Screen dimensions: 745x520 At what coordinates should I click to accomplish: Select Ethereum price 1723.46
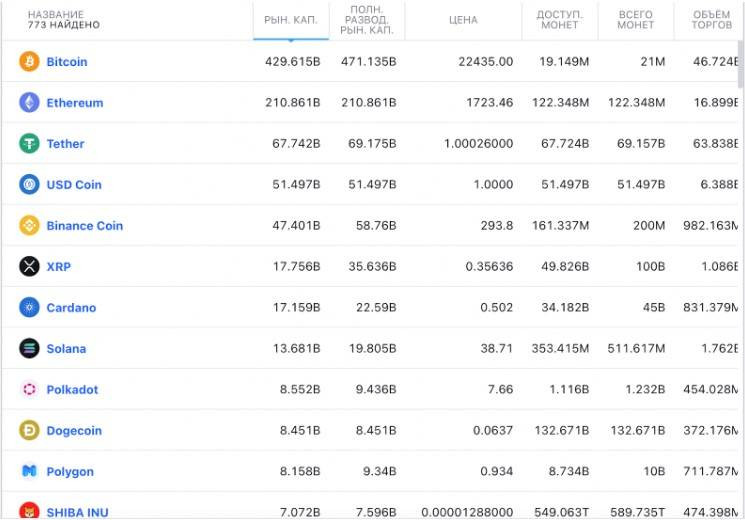coord(489,103)
